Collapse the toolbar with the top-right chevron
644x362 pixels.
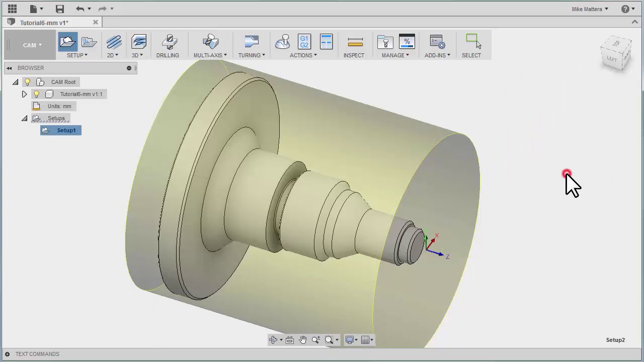pyautogui.click(x=635, y=22)
